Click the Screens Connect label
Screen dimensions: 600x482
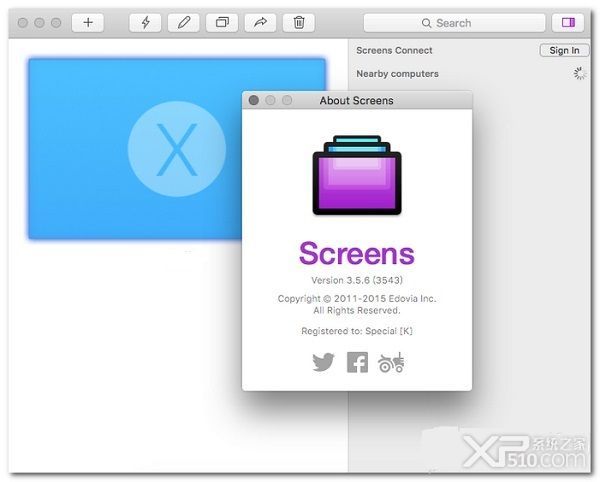394,50
